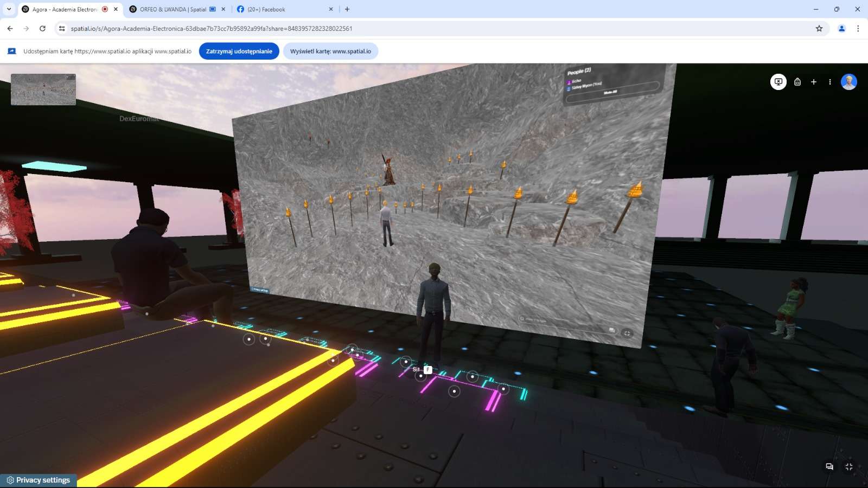The height and width of the screenshot is (488, 868).
Task: Close the Agora - Academia Electronica tab
Action: [116, 9]
